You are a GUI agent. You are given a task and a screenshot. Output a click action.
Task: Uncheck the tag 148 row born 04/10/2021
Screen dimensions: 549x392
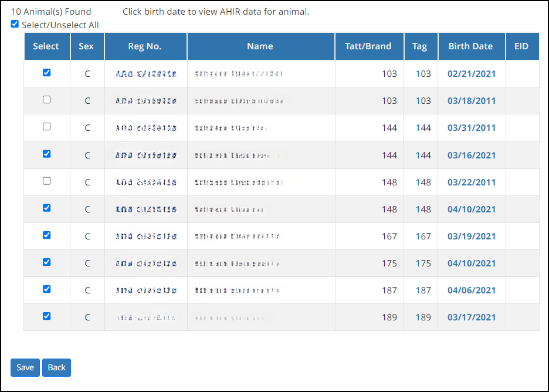[46, 208]
